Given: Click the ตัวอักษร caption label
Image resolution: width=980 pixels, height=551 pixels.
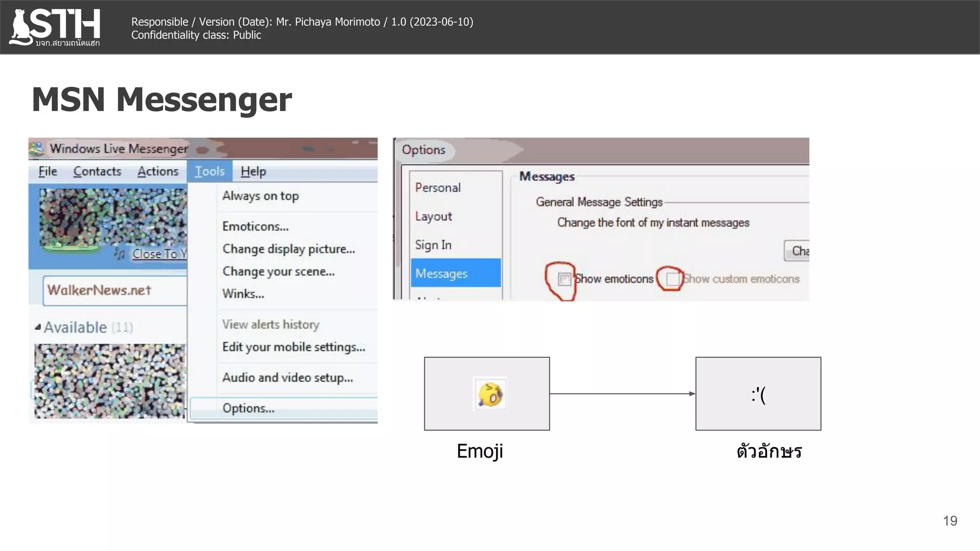Looking at the screenshot, I should tap(769, 451).
